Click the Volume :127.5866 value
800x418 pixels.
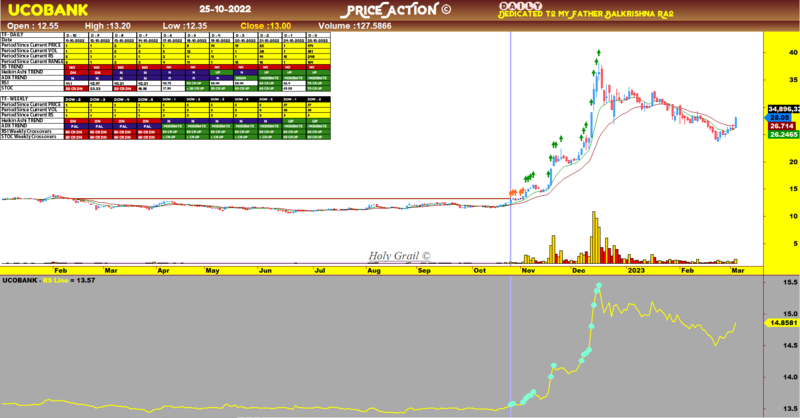point(355,26)
